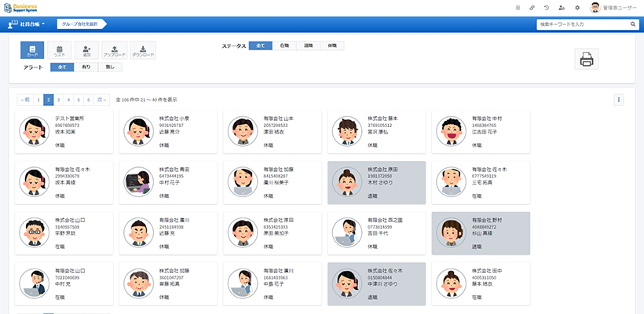
Task: Click the add employee (追加) icon
Action: 87,50
